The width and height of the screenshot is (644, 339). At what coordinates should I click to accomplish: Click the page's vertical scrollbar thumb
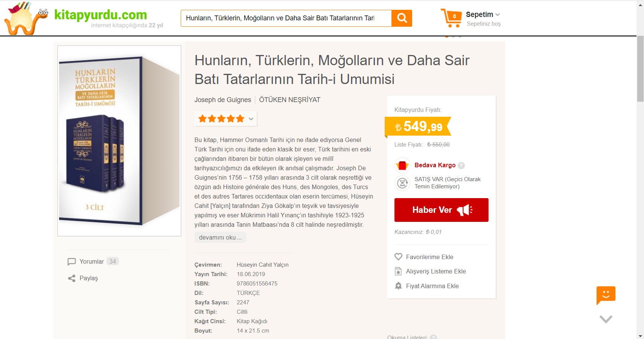(x=640, y=69)
